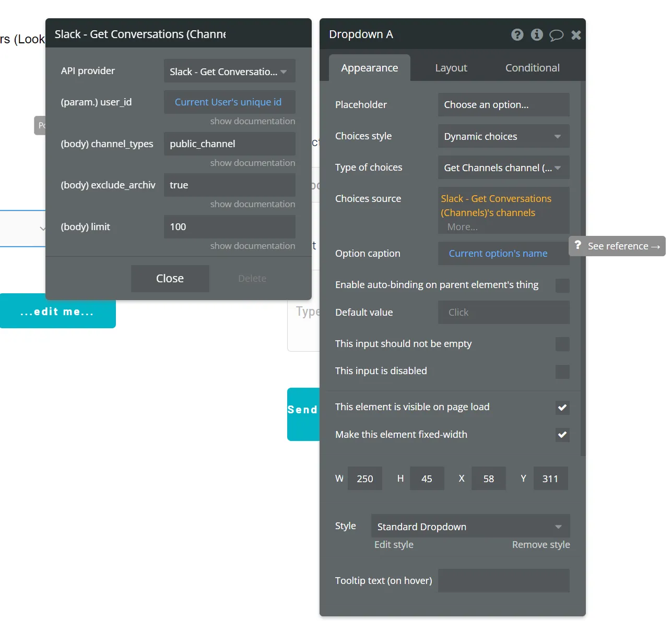Screen dimensions: 672x621
Task: Switch to the Layout tab
Action: click(451, 68)
